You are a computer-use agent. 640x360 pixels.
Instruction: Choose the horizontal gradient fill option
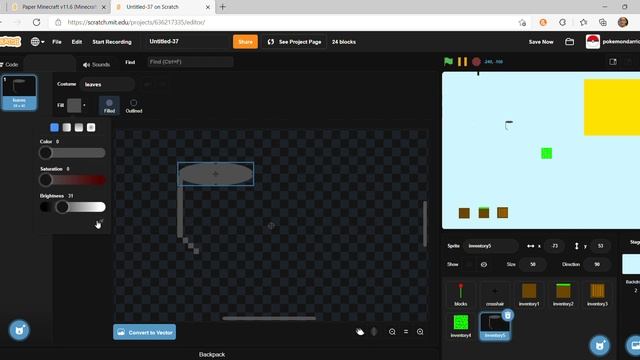point(67,127)
